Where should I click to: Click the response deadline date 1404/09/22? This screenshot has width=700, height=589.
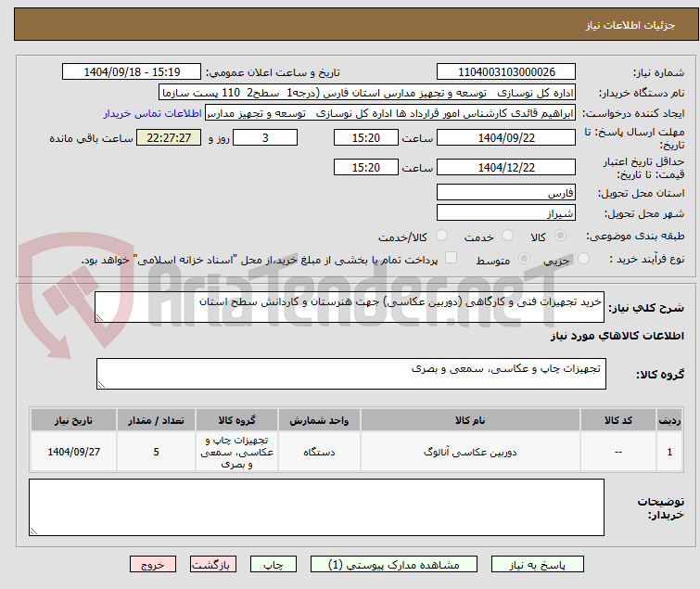[x=506, y=137]
